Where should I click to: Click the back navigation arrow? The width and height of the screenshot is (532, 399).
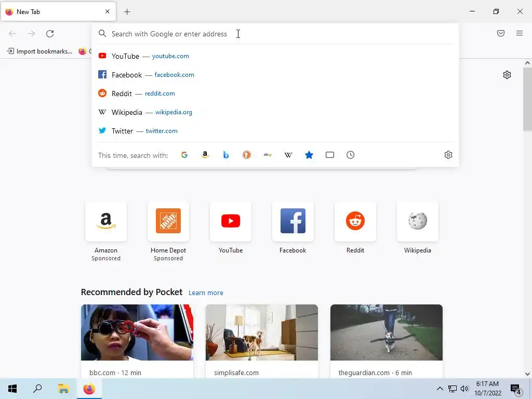[x=12, y=34]
